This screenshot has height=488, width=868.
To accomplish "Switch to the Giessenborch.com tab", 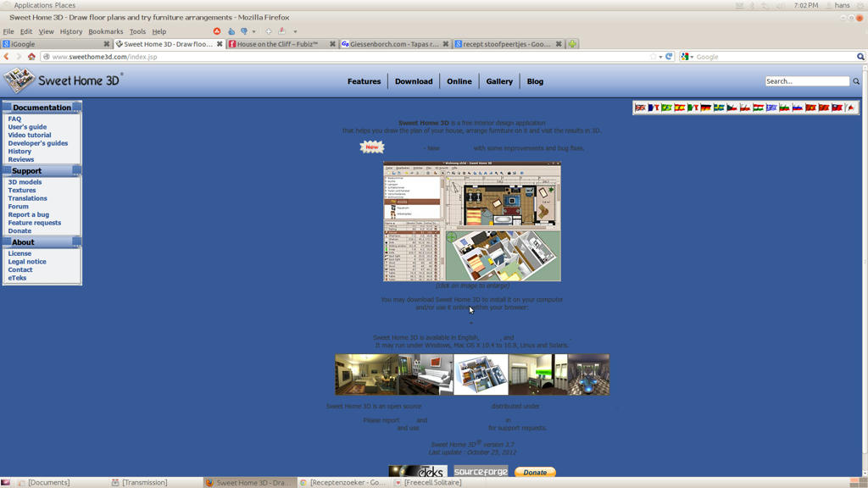I will 394,44.
